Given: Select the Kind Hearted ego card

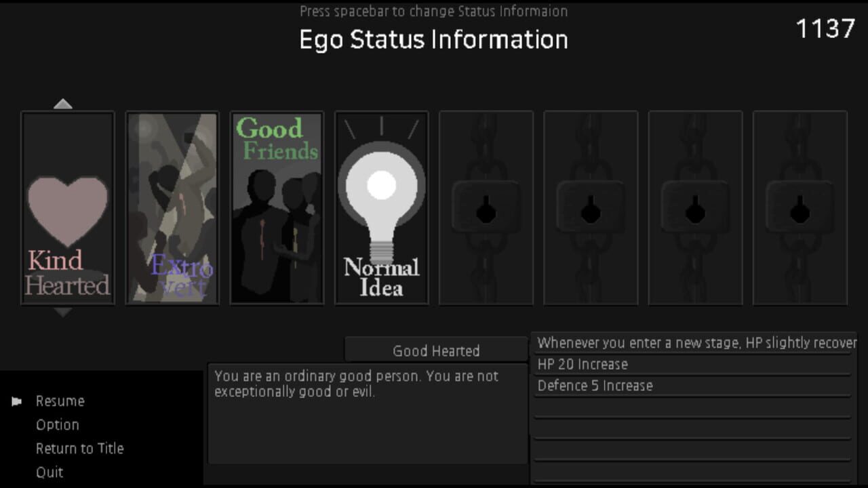Looking at the screenshot, I should (x=68, y=208).
